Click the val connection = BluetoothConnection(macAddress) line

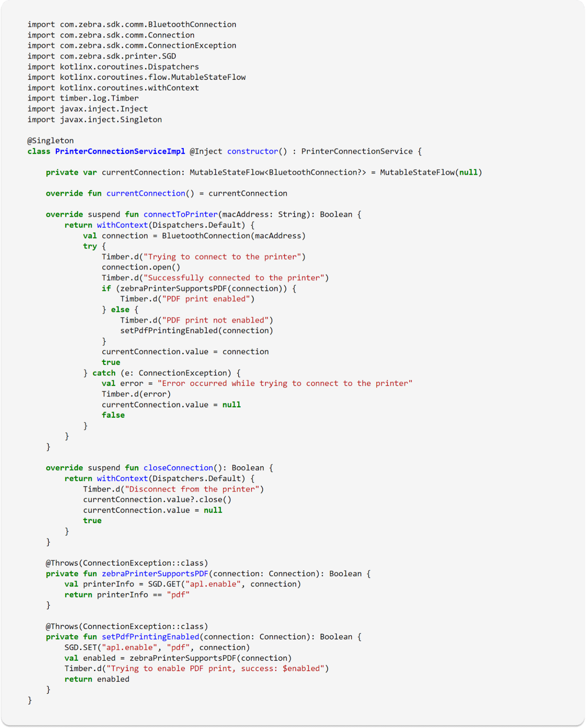[194, 236]
